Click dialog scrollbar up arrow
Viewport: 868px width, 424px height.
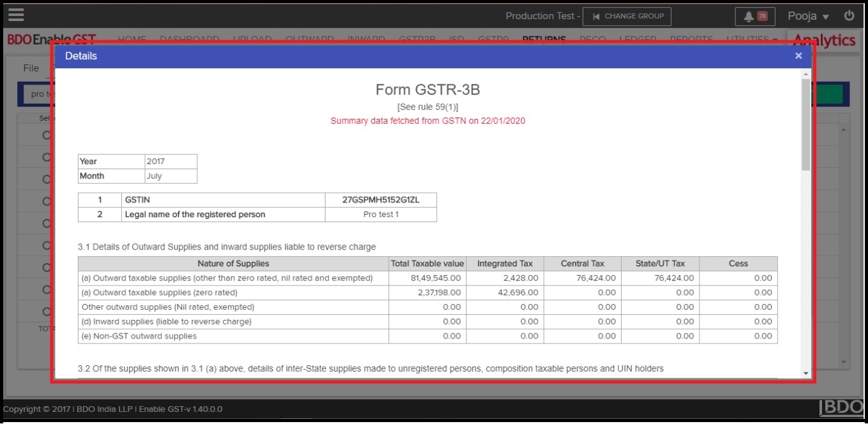(805, 74)
